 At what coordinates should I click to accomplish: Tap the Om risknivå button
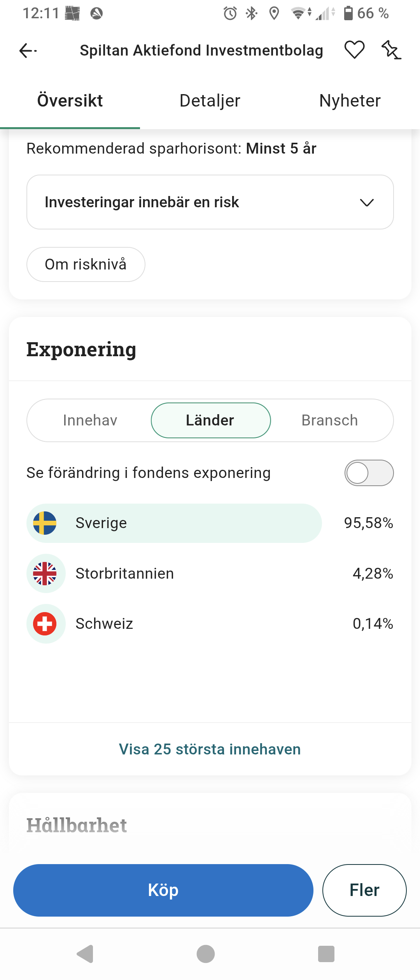pos(86,264)
